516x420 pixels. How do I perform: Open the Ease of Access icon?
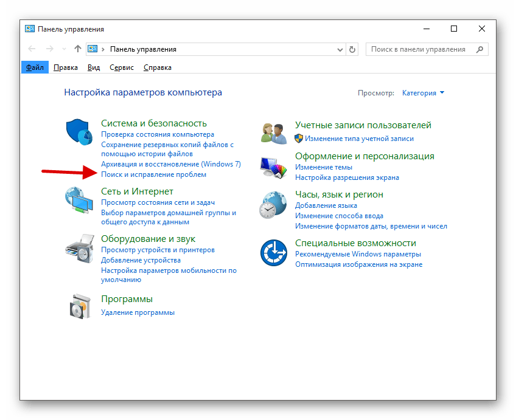point(273,252)
